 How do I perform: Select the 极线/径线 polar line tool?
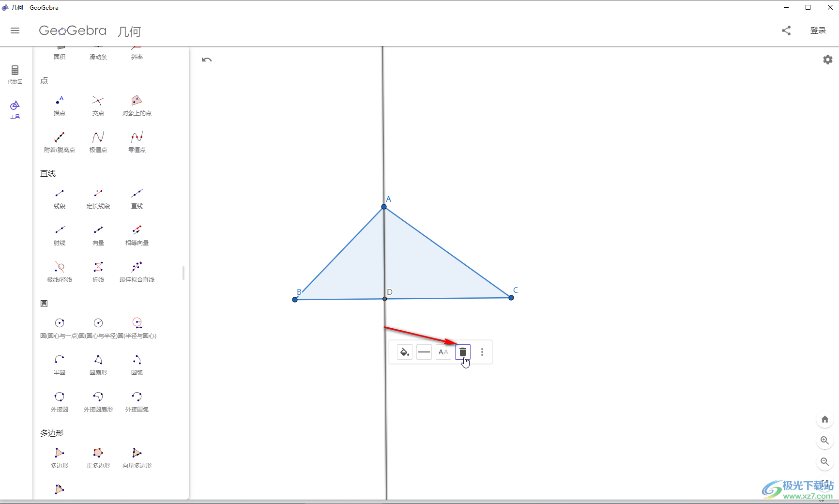60,272
